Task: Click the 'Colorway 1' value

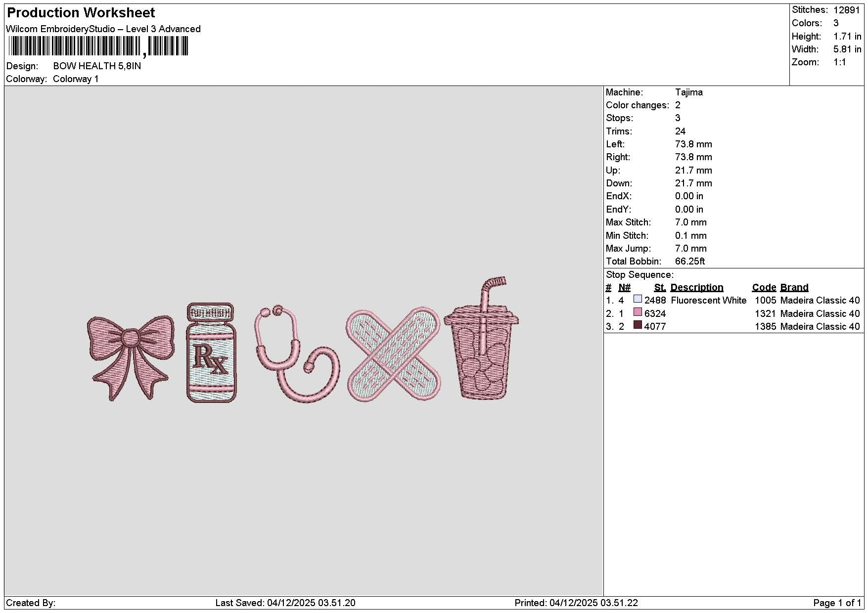Action: (76, 79)
